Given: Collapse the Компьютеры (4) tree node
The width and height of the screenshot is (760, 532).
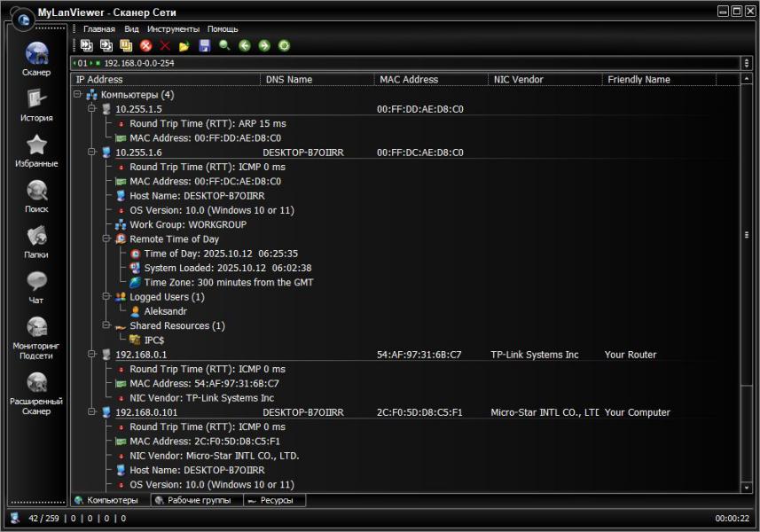Looking at the screenshot, I should point(78,95).
